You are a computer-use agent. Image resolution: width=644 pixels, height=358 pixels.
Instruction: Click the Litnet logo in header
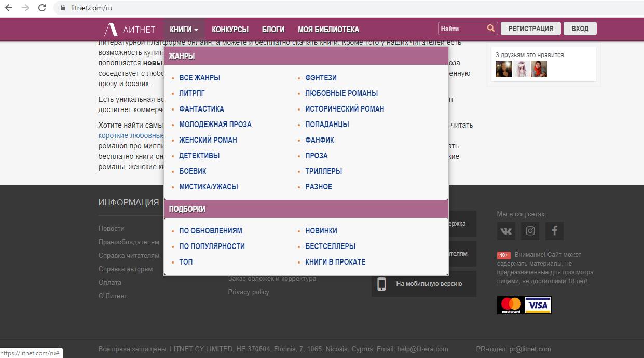pos(130,30)
